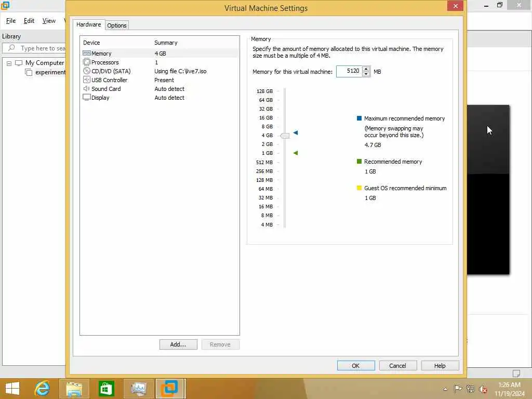This screenshot has width=532, height=399.
Task: Click 'Using file C:\live7.iso' summary
Action: [x=180, y=71]
